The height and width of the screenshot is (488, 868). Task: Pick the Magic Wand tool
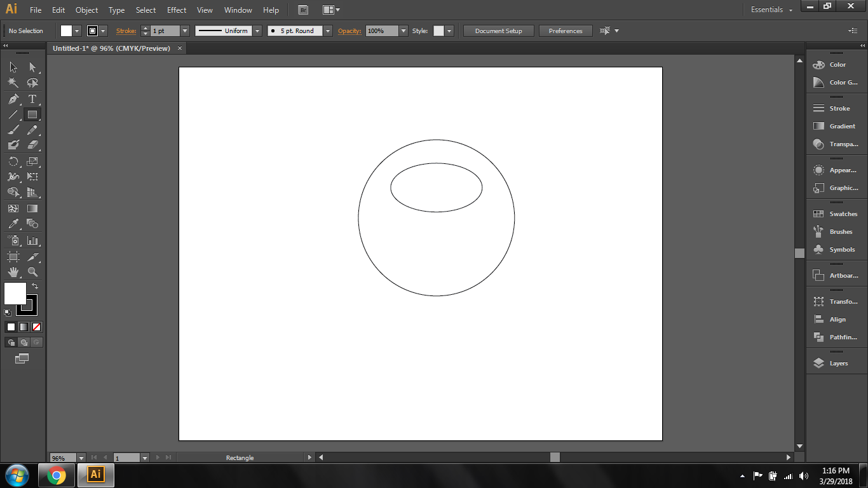point(13,83)
